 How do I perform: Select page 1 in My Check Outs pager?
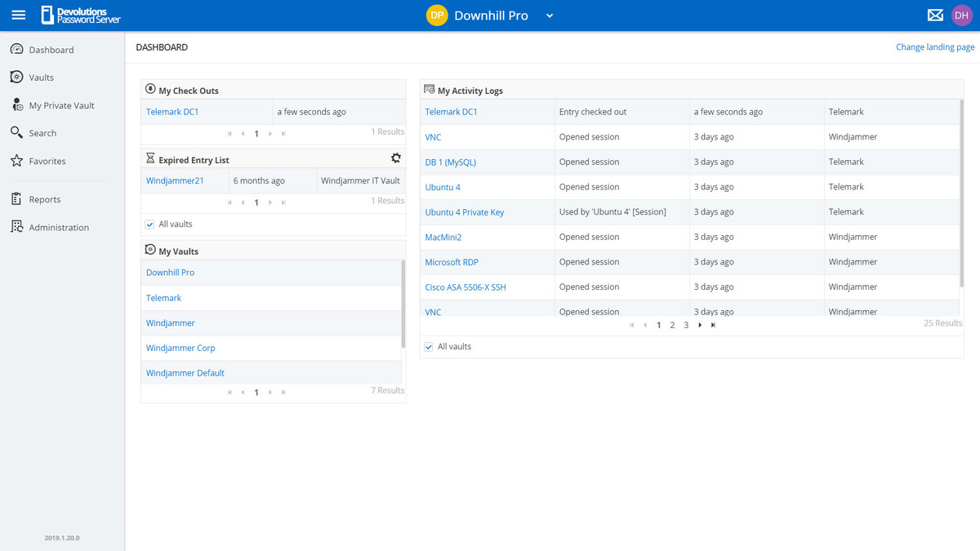(256, 133)
